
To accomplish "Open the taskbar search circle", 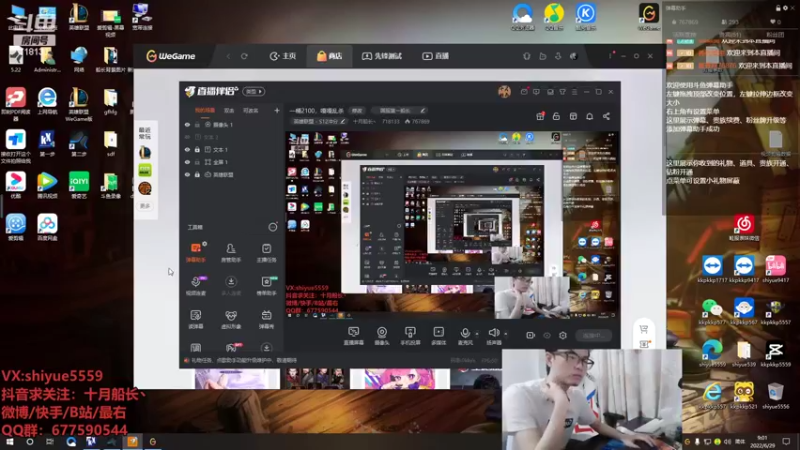I will pyautogui.click(x=30, y=442).
